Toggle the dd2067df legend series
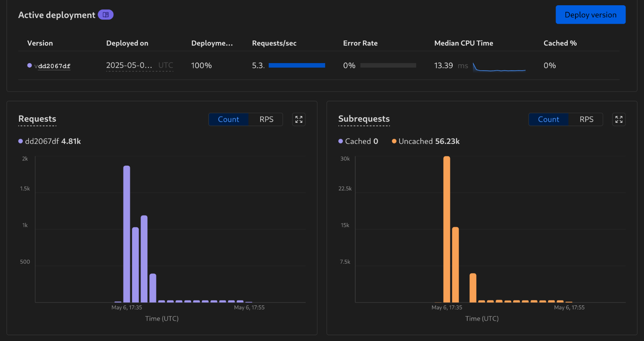The height and width of the screenshot is (341, 644). tap(50, 141)
